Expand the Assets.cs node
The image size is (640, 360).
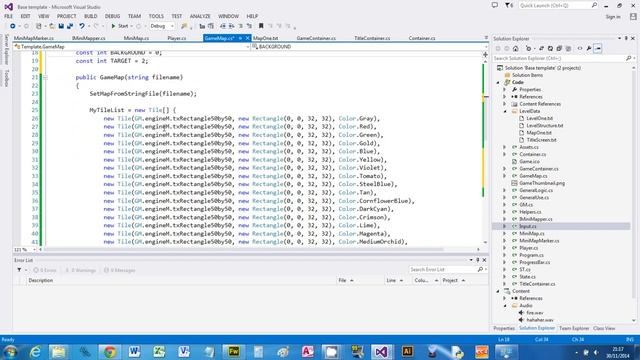click(505, 147)
